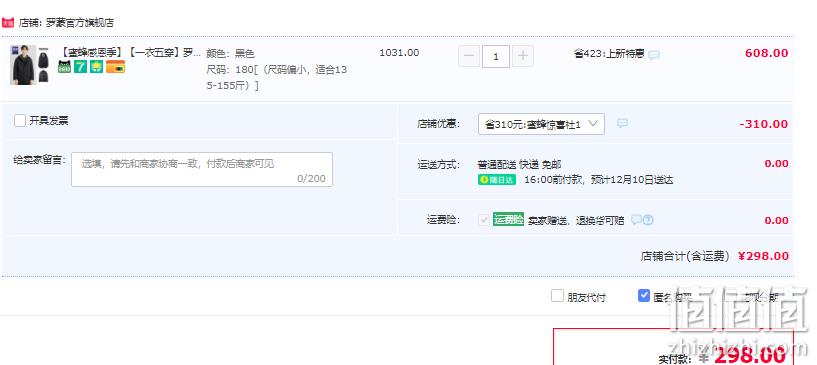Open the 【蜜蜂感恩季】 product title link
The height and width of the screenshot is (365, 817).
tap(131, 53)
